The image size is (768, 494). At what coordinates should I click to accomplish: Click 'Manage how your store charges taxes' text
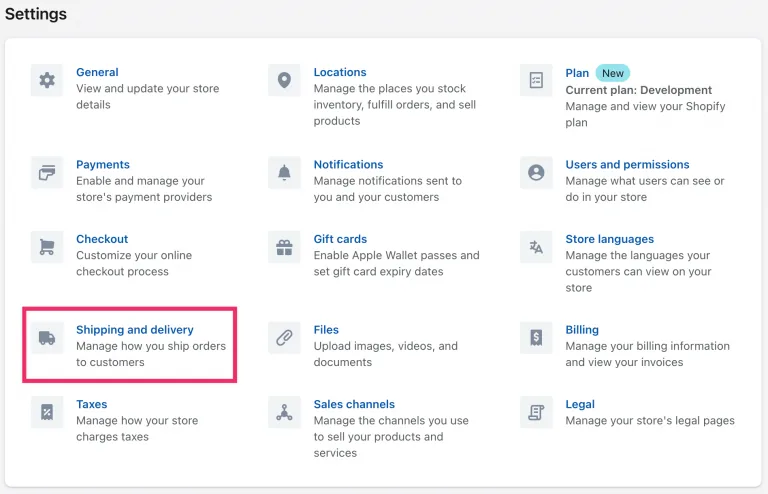pyautogui.click(x=137, y=428)
